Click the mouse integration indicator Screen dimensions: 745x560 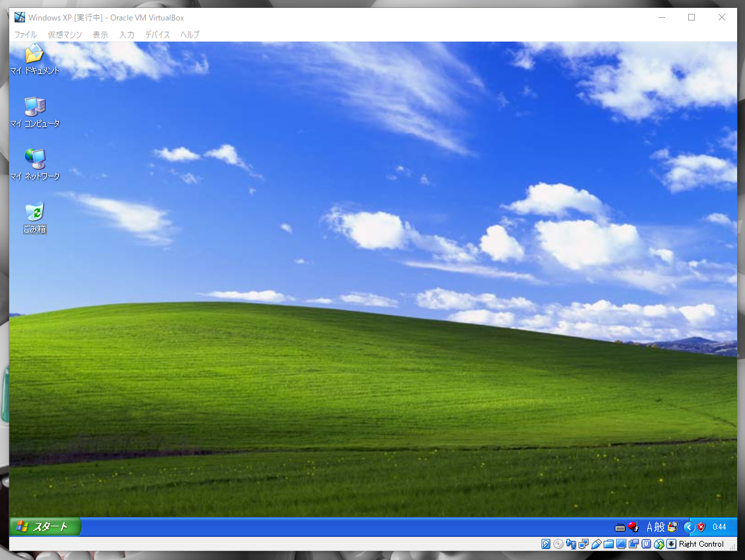[x=658, y=544]
